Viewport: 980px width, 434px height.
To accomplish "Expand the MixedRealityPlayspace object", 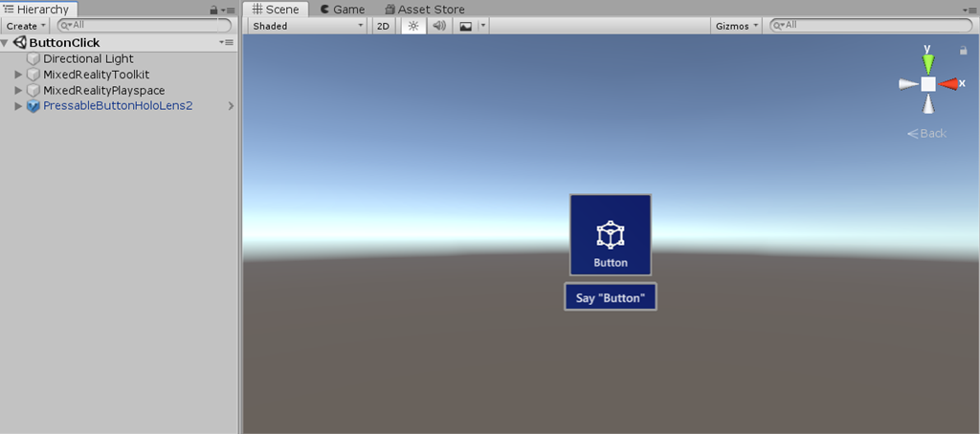I will coord(18,90).
